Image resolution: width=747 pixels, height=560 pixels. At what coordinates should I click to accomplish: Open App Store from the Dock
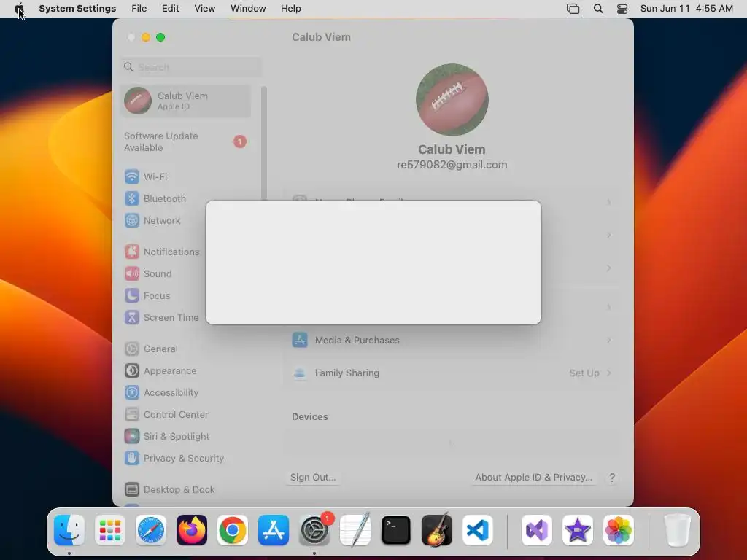pos(274,530)
